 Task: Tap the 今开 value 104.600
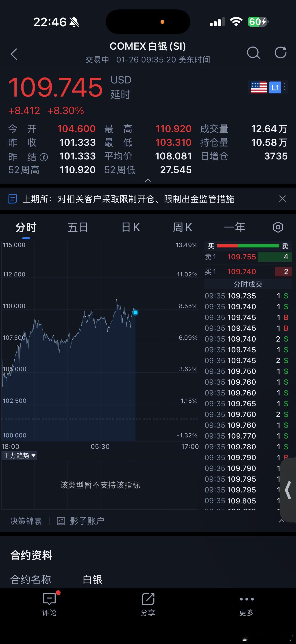click(x=76, y=129)
